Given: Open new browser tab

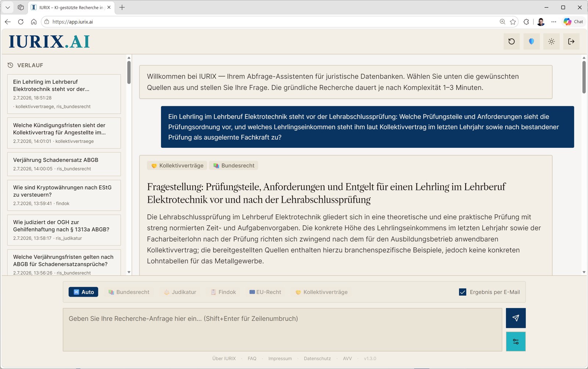Looking at the screenshot, I should click(x=122, y=7).
